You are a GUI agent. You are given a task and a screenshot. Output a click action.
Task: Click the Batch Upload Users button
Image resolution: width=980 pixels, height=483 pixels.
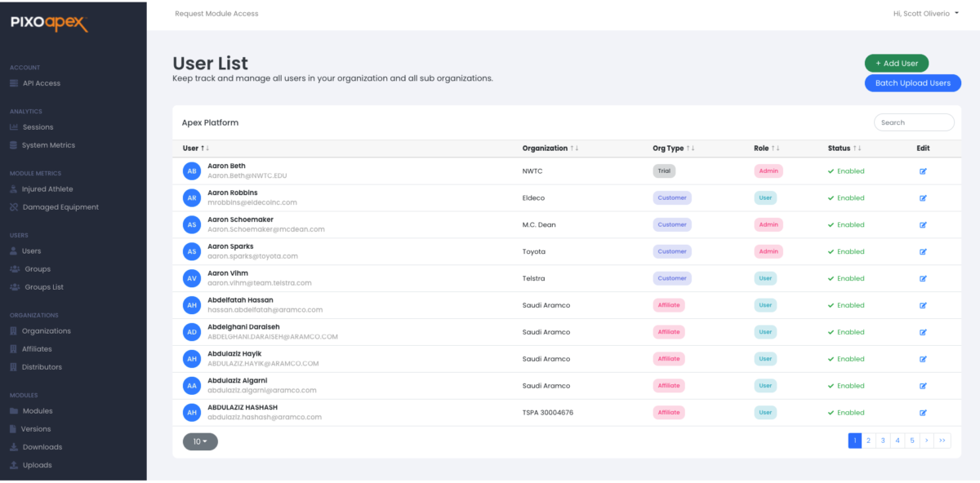(912, 82)
